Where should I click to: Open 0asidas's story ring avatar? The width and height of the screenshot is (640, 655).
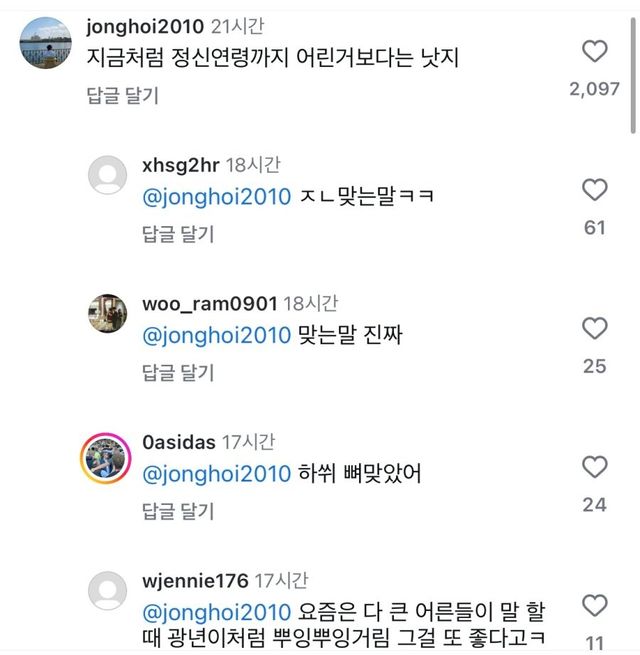[107, 458]
